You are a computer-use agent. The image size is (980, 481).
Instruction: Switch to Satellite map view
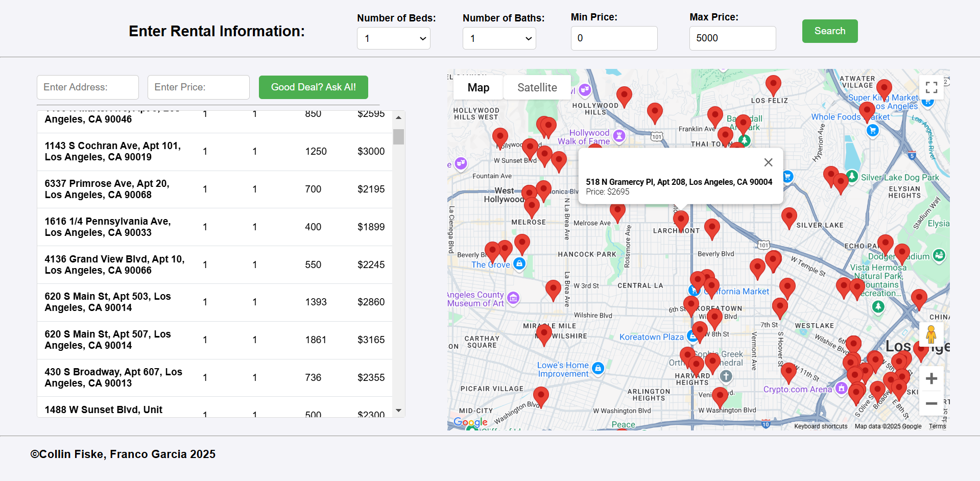pyautogui.click(x=537, y=87)
